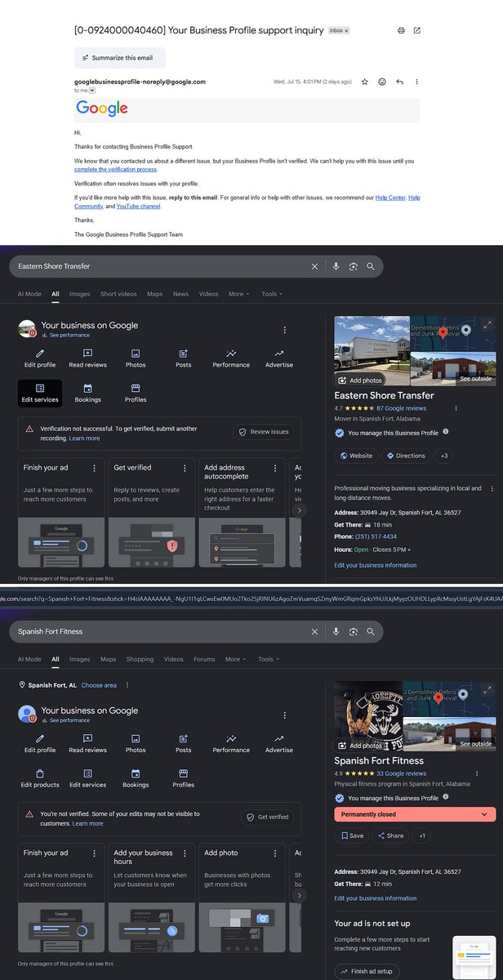Open AI Mode tab in Eastern Shore search

(x=29, y=294)
